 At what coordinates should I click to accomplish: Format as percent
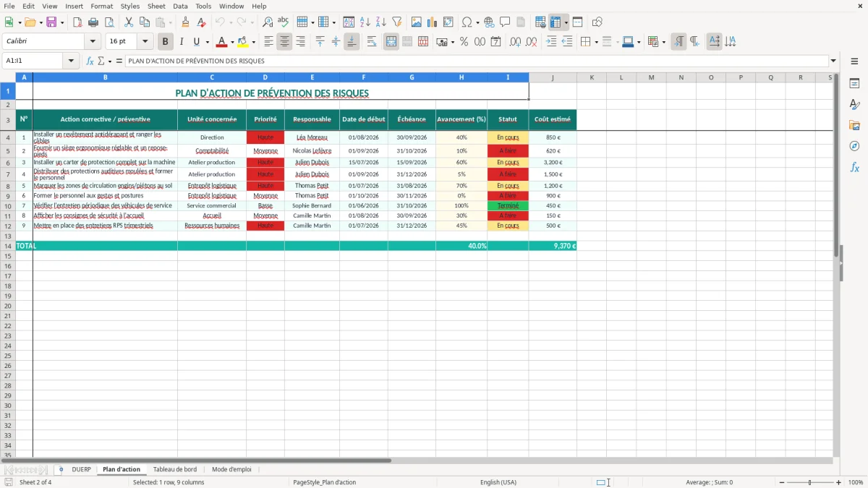(x=464, y=42)
